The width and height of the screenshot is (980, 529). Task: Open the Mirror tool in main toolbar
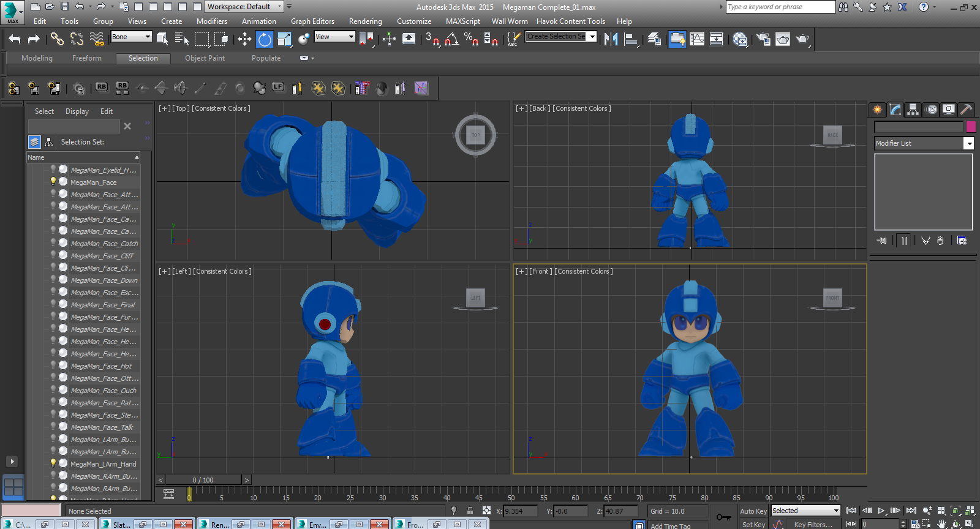[x=611, y=39]
